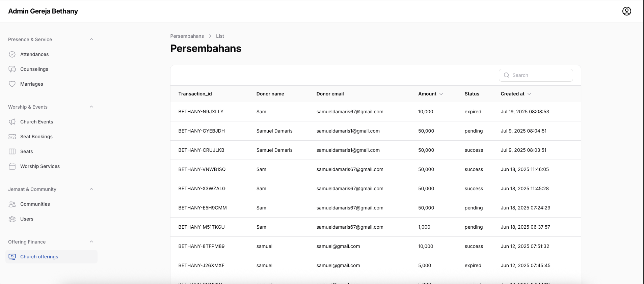Click the Church offerings banknote icon
The image size is (644, 284).
coord(12,257)
